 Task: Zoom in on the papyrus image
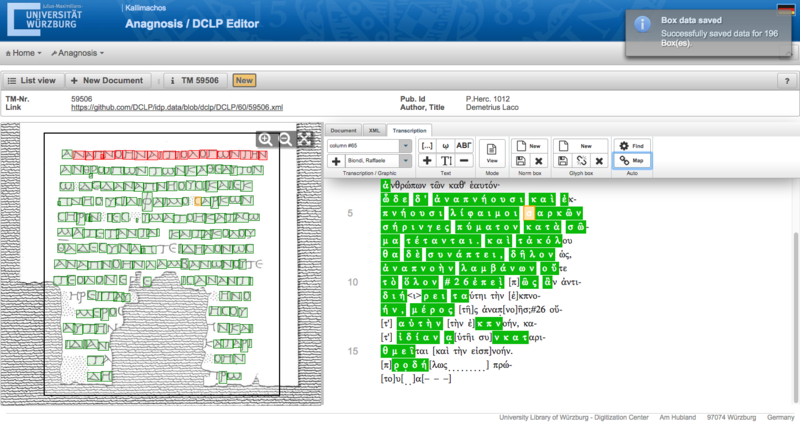coord(265,140)
